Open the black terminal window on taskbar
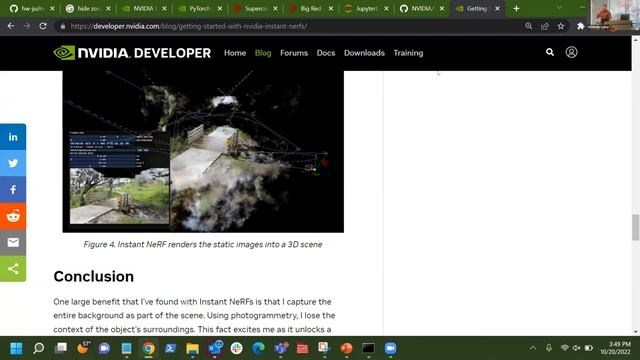Screen dimensions: 640x360 tap(368, 348)
